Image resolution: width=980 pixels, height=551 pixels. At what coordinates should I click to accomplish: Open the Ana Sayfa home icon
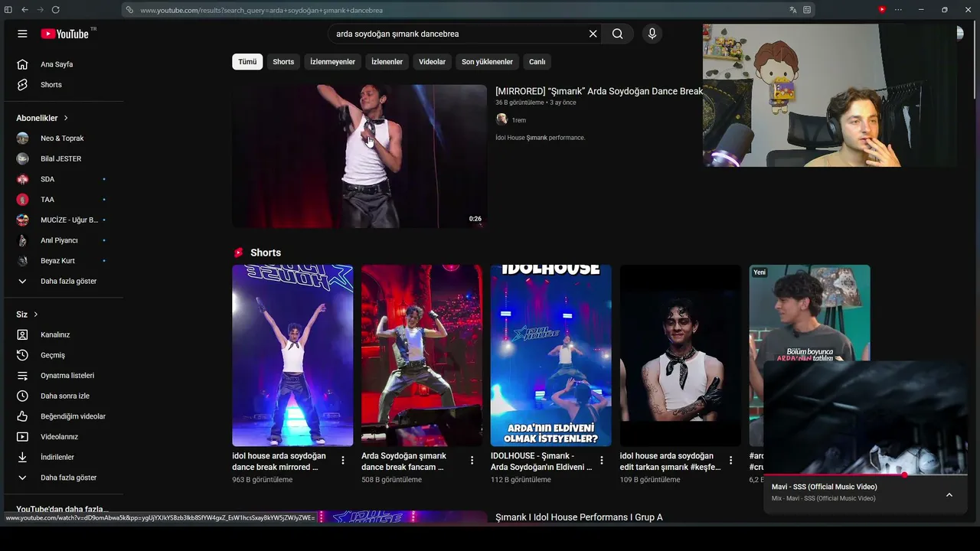22,64
